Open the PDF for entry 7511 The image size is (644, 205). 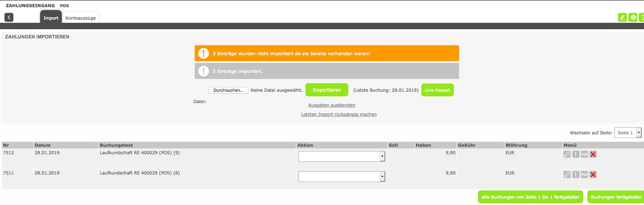click(x=585, y=174)
